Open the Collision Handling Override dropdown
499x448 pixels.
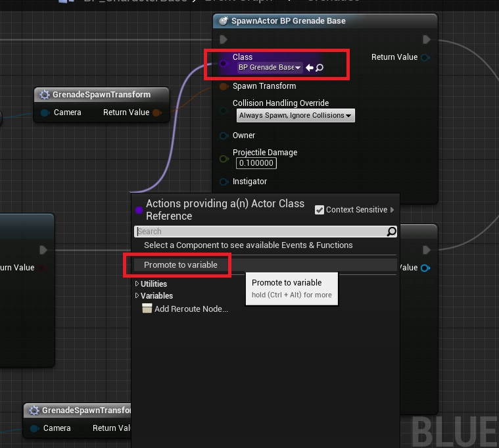295,116
